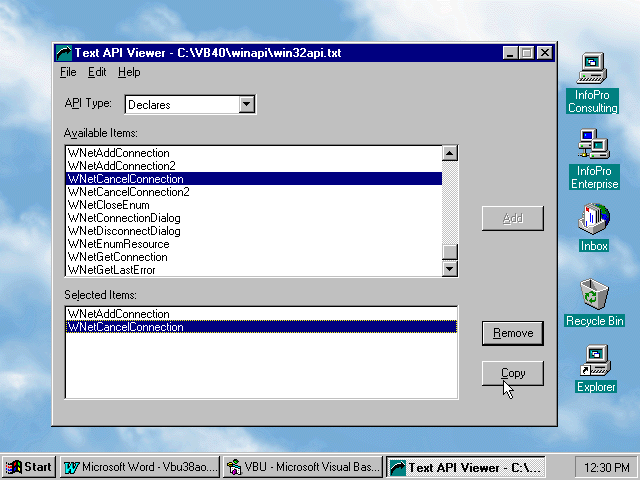Viewport: 640px width, 480px height.
Task: Click the Copy button
Action: [x=512, y=373]
